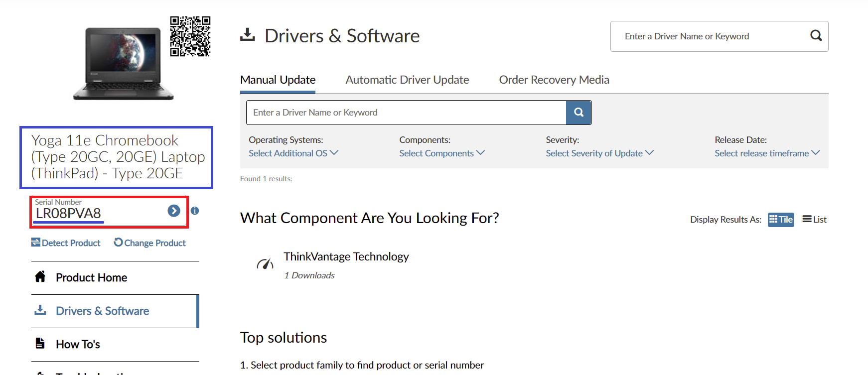Switch results display to List view
Screen dimensions: 868x375
pos(814,220)
